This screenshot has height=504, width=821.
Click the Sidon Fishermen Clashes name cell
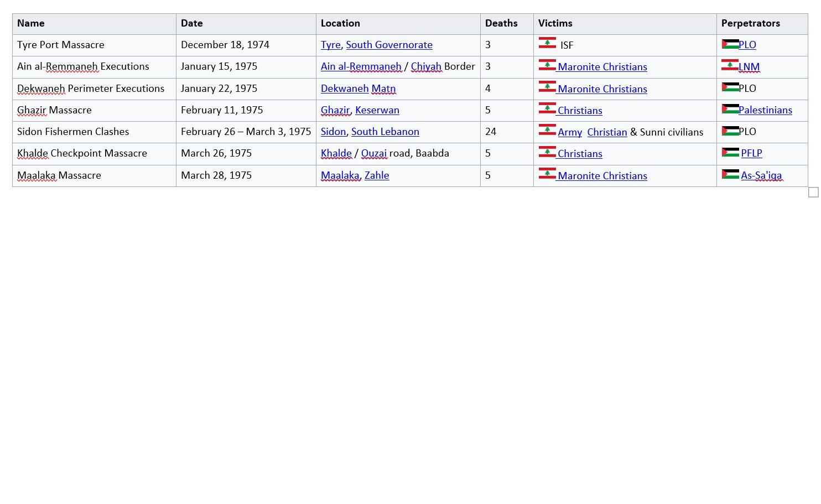pos(94,132)
